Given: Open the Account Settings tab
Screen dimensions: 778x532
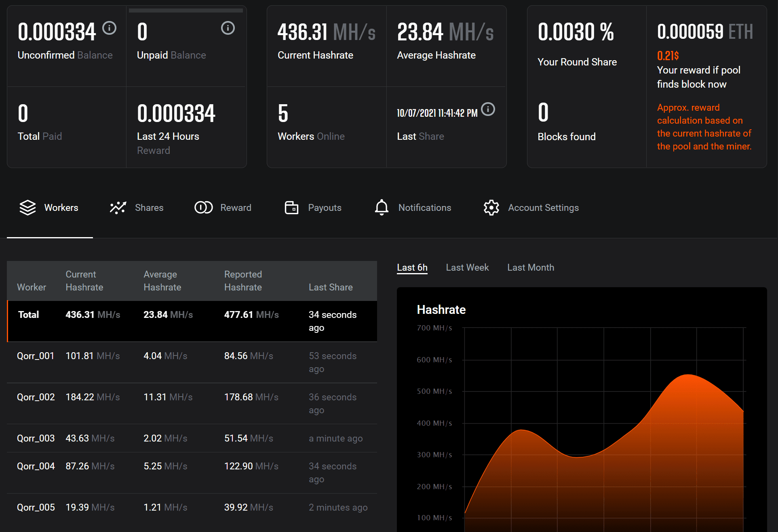Looking at the screenshot, I should [x=543, y=208].
